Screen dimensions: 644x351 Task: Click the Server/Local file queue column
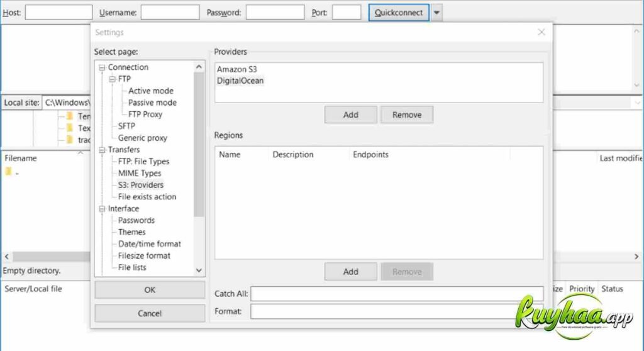33,289
